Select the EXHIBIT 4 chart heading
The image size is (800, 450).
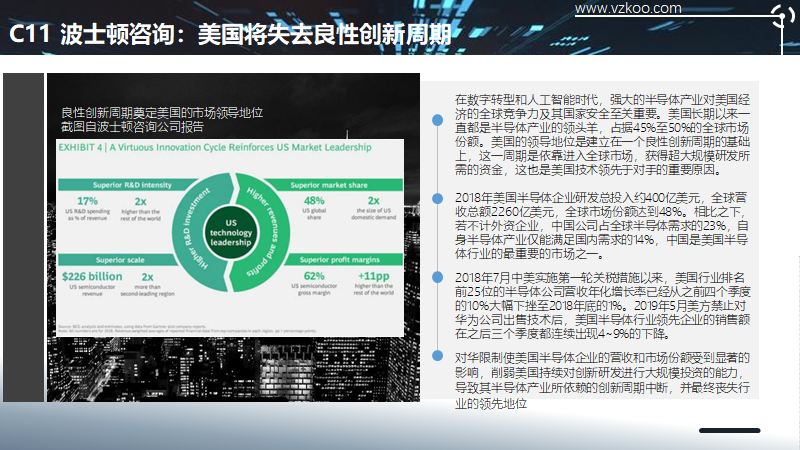(x=215, y=147)
